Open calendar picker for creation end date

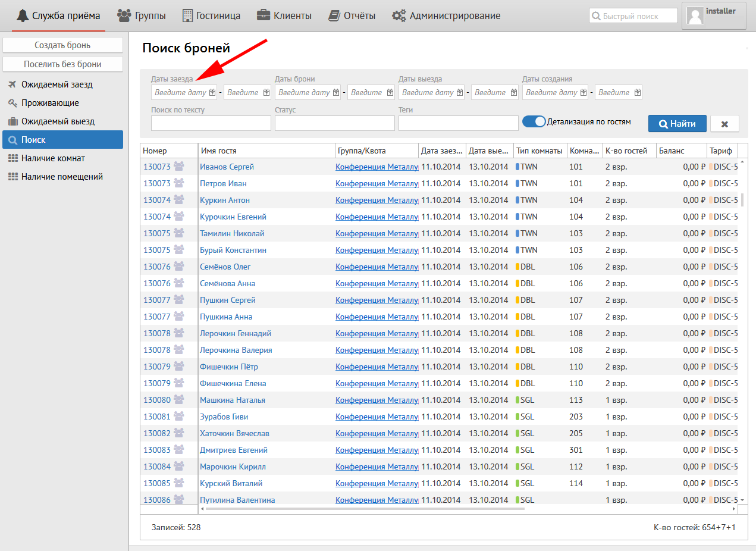pyautogui.click(x=638, y=93)
